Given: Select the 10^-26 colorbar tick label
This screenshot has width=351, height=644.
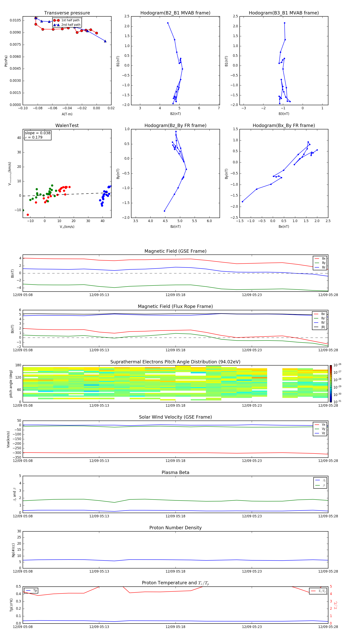Looking at the screenshot, I should 337,365.
